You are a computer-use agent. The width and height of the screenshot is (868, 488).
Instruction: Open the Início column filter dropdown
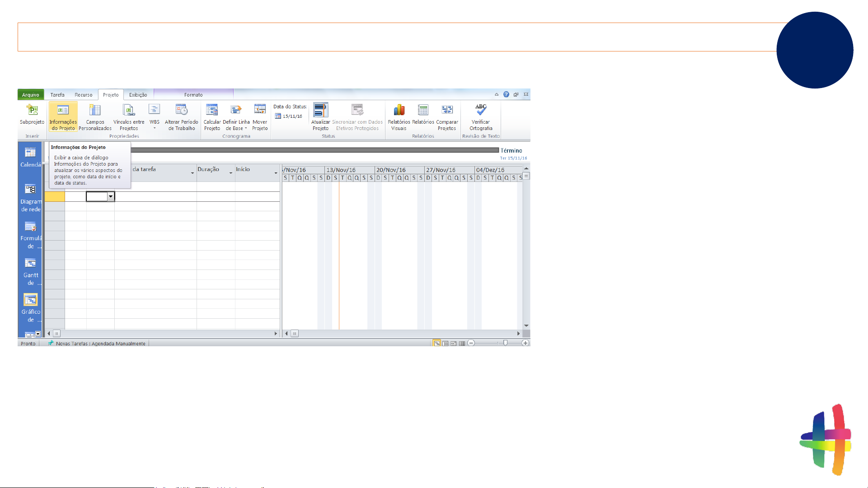point(276,173)
